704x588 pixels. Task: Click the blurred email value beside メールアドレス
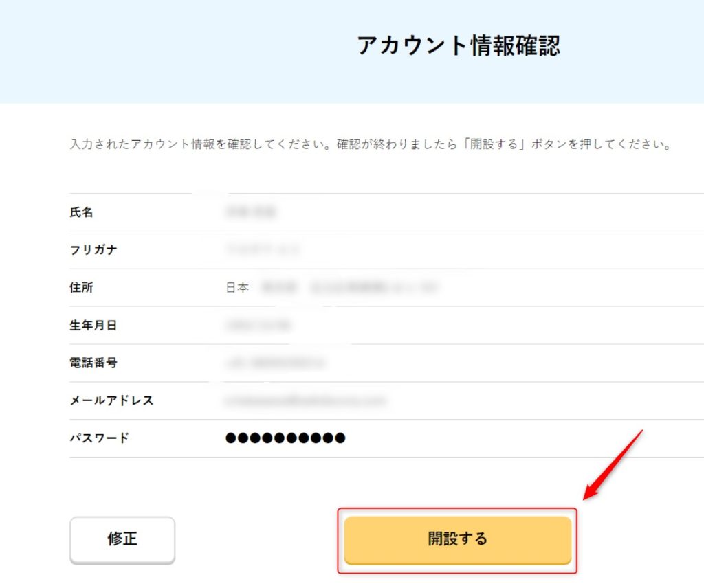(305, 400)
